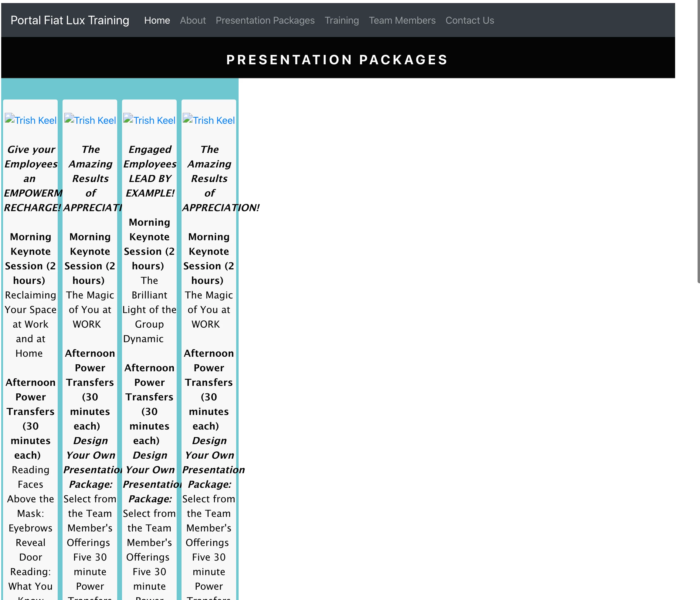Click The Brilliant Light of the Group Dynamic text
Image resolution: width=700 pixels, height=600 pixels.
[149, 309]
